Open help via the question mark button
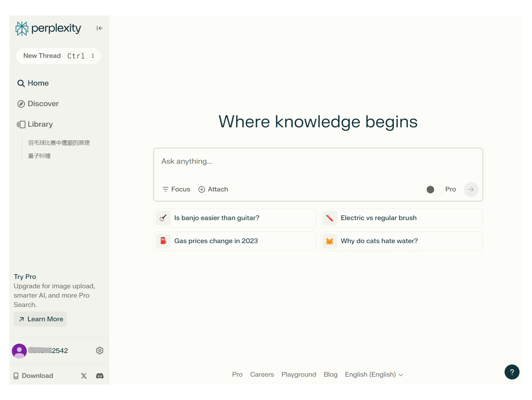The width and height of the screenshot is (532, 400). point(512,372)
